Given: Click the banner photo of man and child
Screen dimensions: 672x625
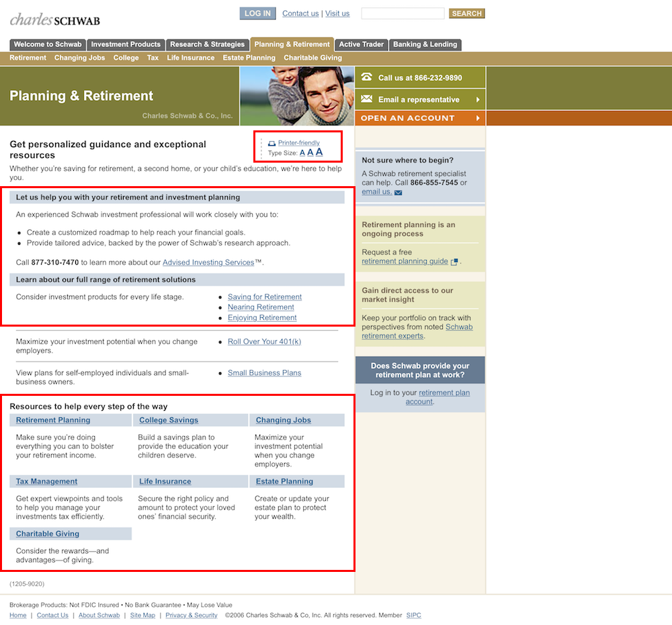Looking at the screenshot, I should (x=297, y=96).
